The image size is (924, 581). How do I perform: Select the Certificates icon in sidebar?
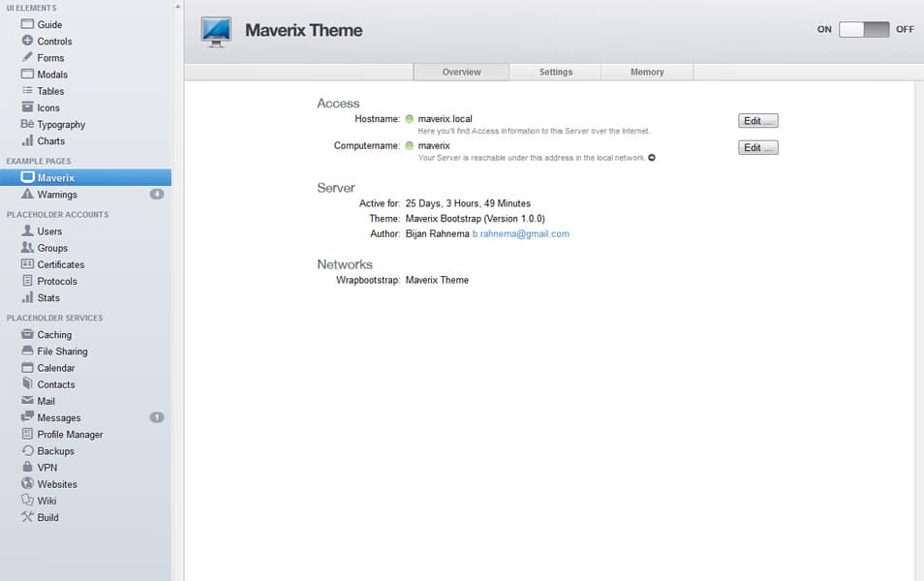(27, 264)
